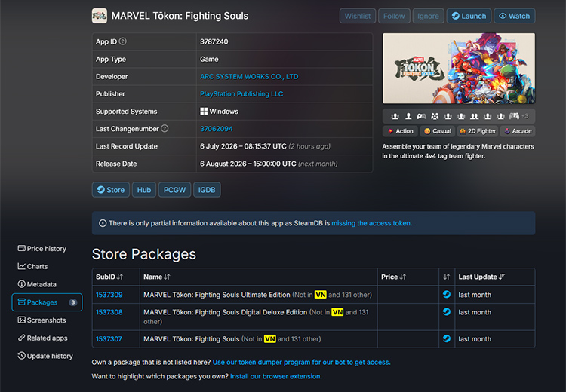Click the Last Changenumber help icon
Image resolution: width=566 pixels, height=392 pixels.
(165, 129)
